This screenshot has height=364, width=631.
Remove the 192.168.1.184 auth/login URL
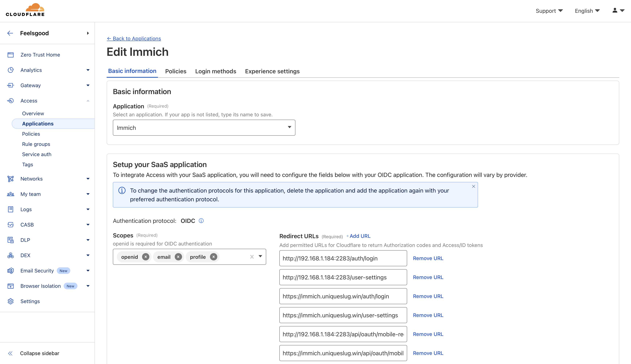[x=428, y=258]
